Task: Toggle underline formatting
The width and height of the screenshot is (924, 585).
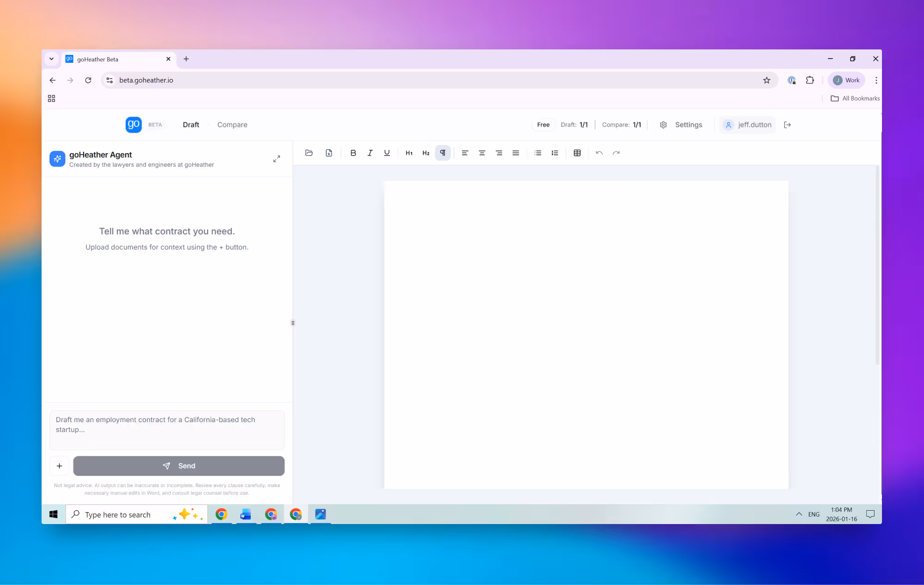Action: coord(387,153)
